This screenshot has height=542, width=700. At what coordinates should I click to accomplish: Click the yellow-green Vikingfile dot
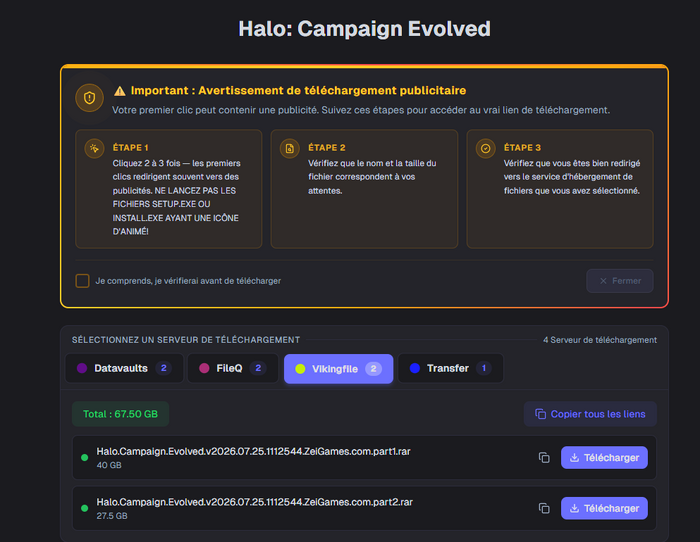[300, 369]
